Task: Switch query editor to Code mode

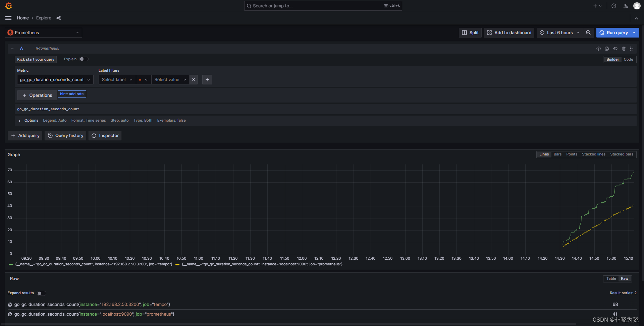Action: pyautogui.click(x=628, y=59)
